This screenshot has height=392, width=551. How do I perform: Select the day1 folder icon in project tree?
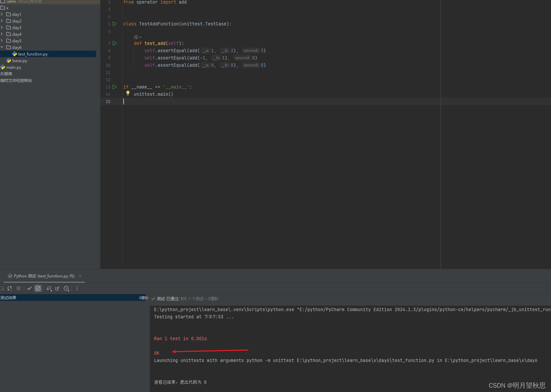coord(9,14)
